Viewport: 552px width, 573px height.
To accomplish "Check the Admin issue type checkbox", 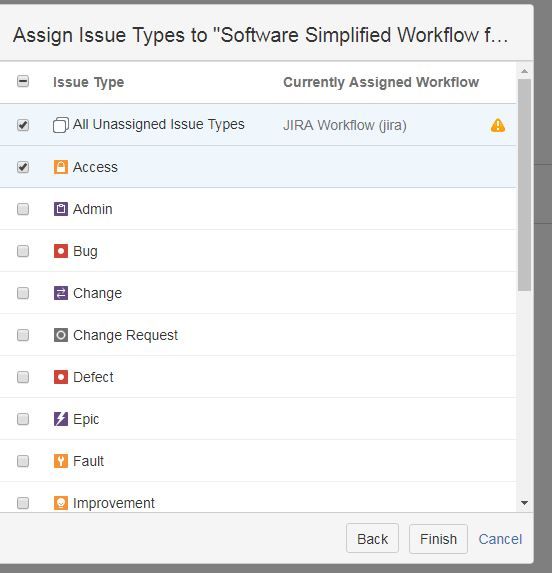I will pos(23,209).
